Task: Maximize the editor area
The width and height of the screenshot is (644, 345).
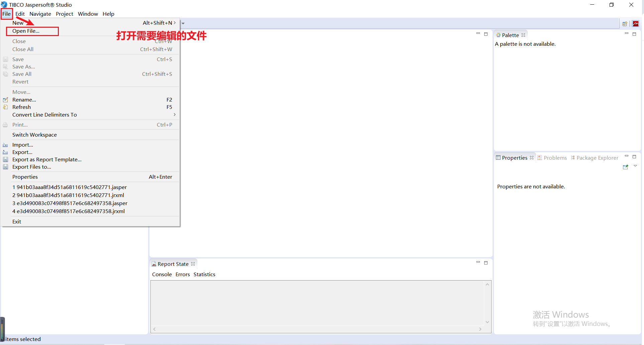Action: [486, 34]
